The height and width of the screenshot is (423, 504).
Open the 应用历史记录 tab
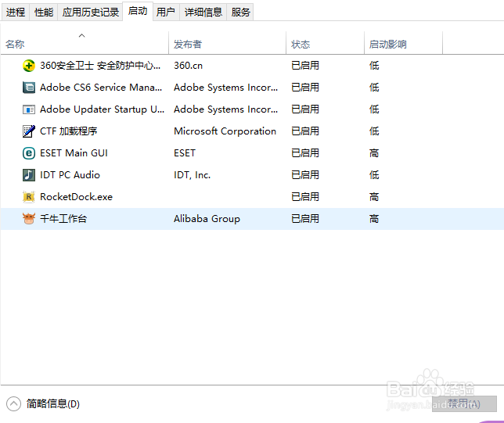(x=90, y=13)
